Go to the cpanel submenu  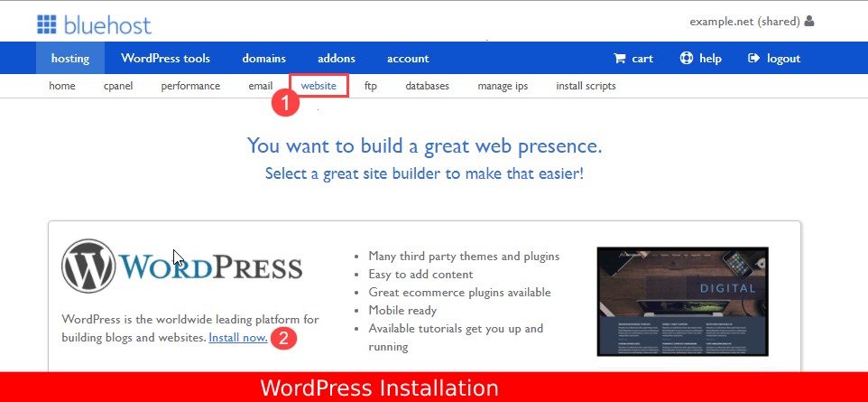(x=118, y=86)
